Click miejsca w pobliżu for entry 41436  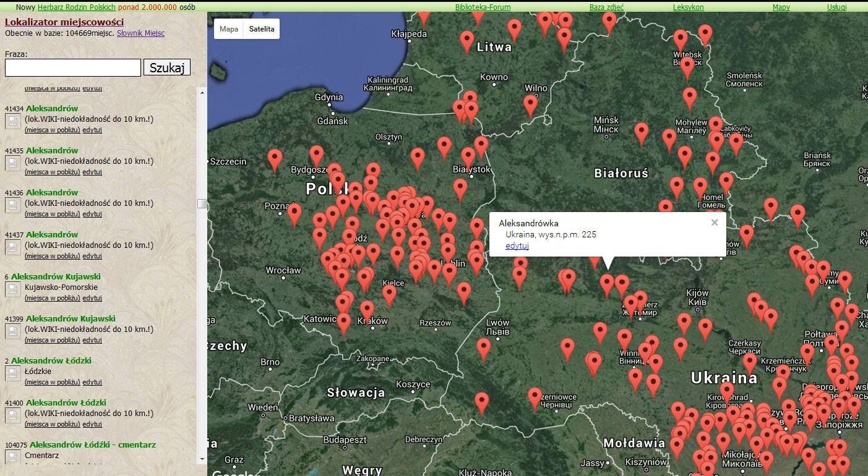(53, 214)
